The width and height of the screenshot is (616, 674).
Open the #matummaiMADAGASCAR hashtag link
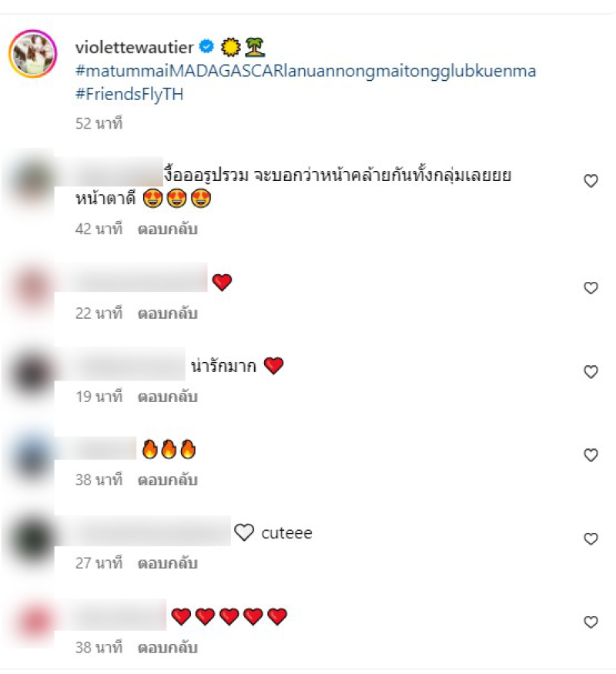pyautogui.click(x=306, y=71)
